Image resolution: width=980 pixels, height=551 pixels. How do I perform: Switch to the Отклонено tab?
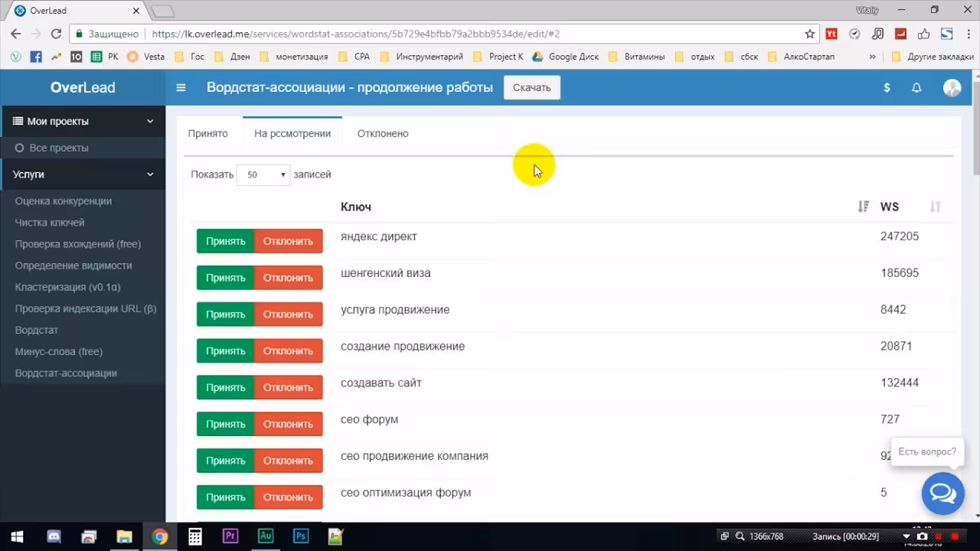[x=383, y=133]
